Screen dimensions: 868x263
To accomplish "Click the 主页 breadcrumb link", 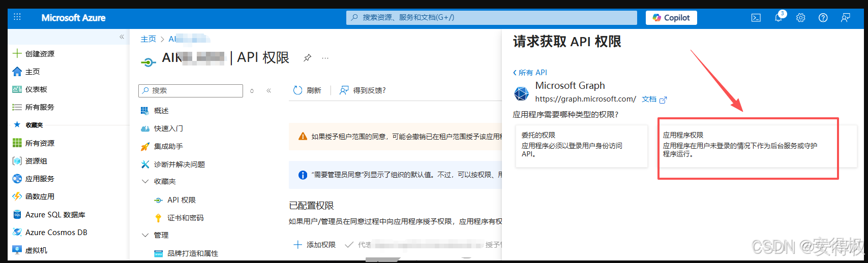I will (148, 39).
